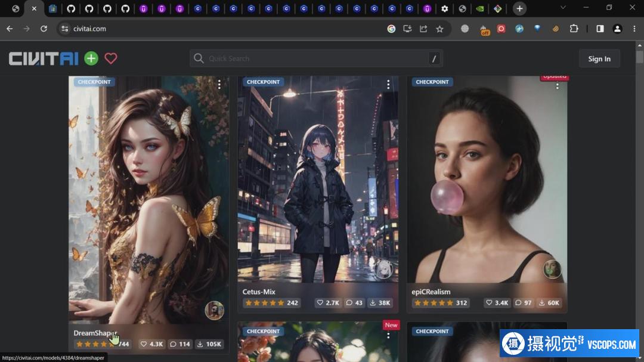Open the Civitai logo home link
The image size is (644, 362).
pyautogui.click(x=44, y=58)
